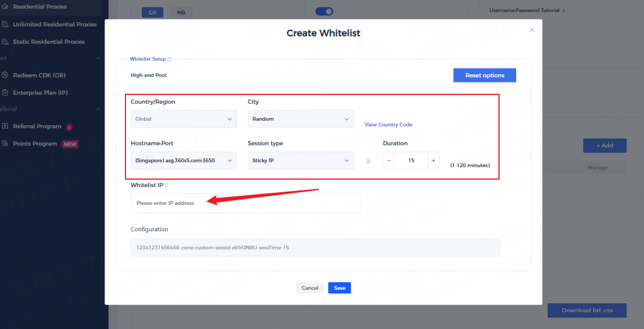
Task: Click the Redeem CDK (GB) sidebar icon
Action: tap(5, 76)
